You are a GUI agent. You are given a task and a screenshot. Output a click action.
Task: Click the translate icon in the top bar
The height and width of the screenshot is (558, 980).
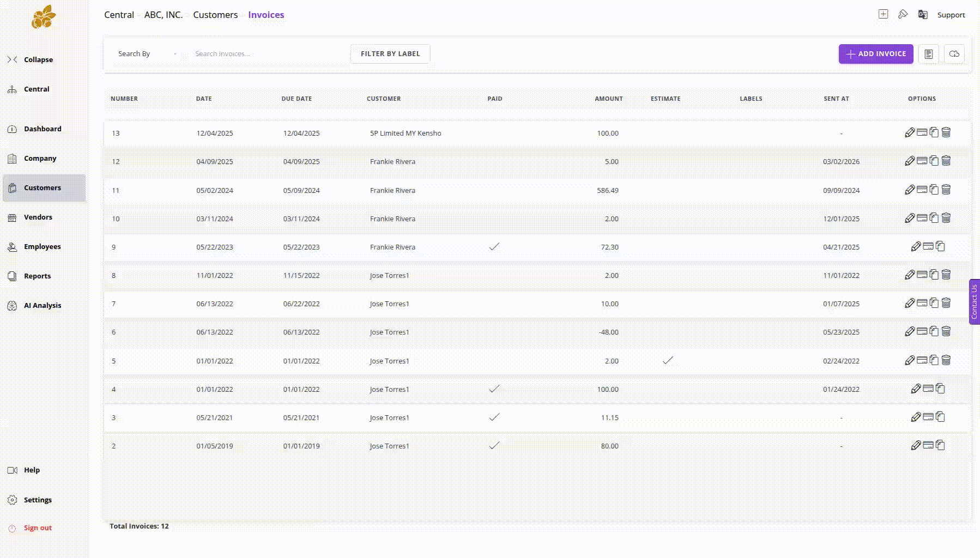tap(923, 15)
